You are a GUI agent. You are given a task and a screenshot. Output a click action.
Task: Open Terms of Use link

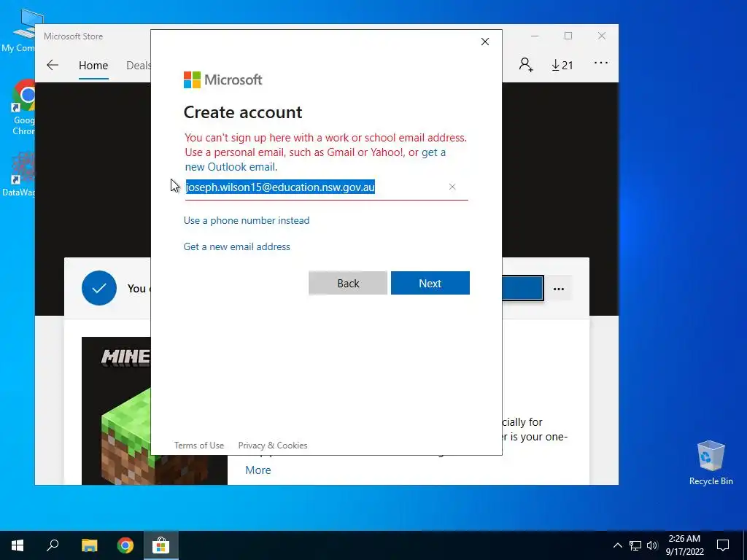199,446
